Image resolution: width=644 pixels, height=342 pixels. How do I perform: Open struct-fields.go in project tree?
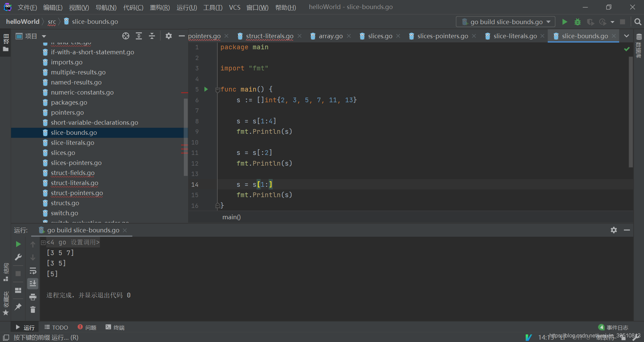[73, 173]
